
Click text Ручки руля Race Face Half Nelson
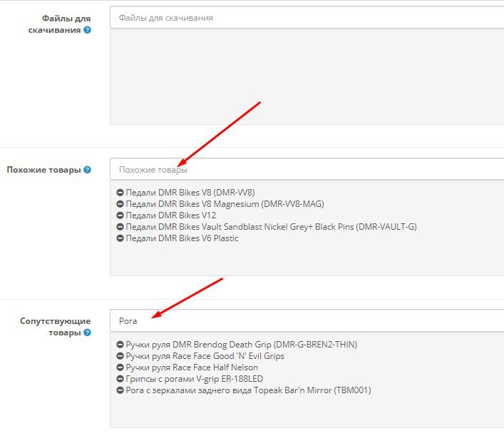(x=192, y=367)
